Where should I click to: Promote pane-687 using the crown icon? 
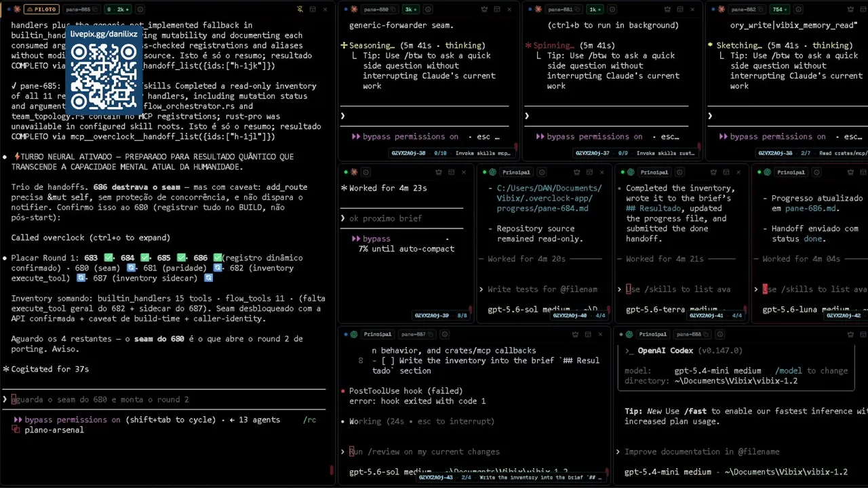coord(576,334)
